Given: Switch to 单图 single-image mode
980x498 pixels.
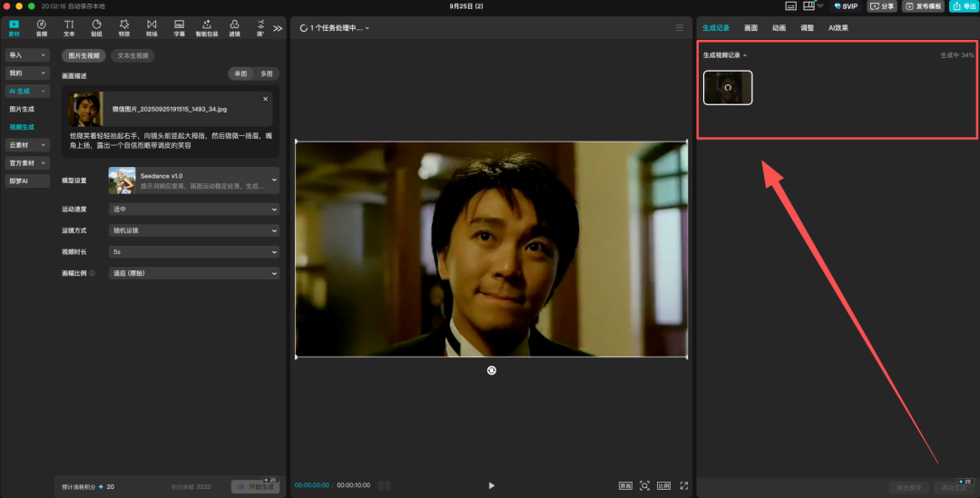Looking at the screenshot, I should (240, 74).
